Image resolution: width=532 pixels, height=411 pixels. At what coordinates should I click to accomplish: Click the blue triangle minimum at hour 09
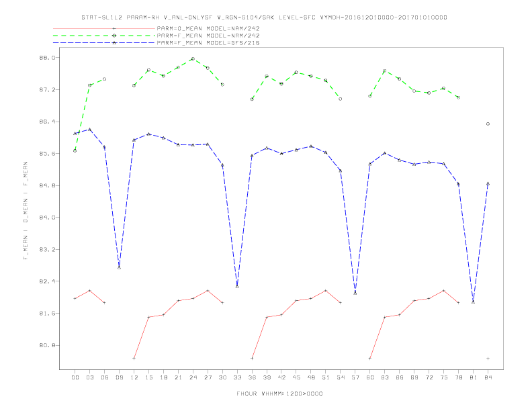[119, 267]
